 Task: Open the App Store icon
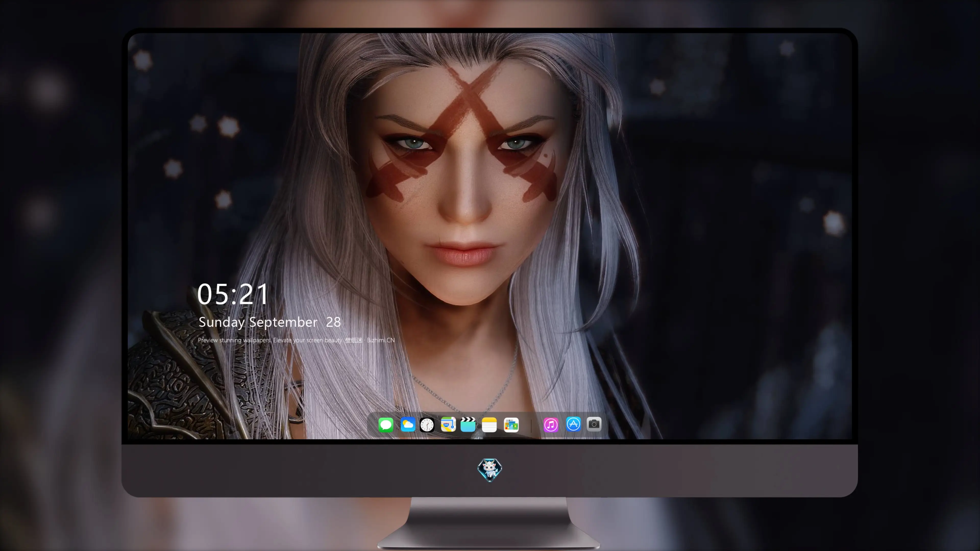[x=573, y=424]
